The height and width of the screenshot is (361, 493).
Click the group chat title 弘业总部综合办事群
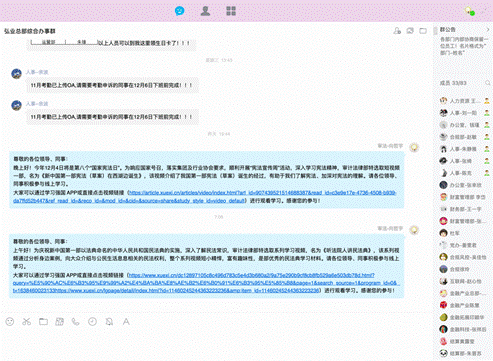pyautogui.click(x=30, y=31)
